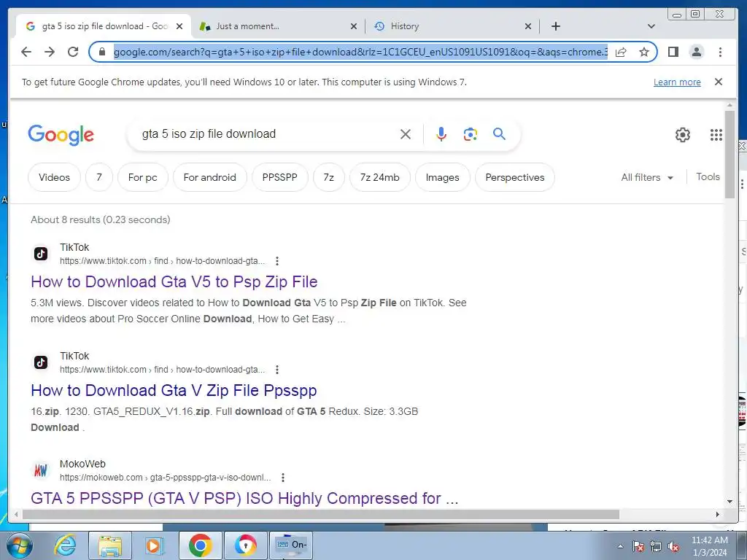Click the vertical scrollbar down arrow
747x560 pixels.
tap(729, 502)
